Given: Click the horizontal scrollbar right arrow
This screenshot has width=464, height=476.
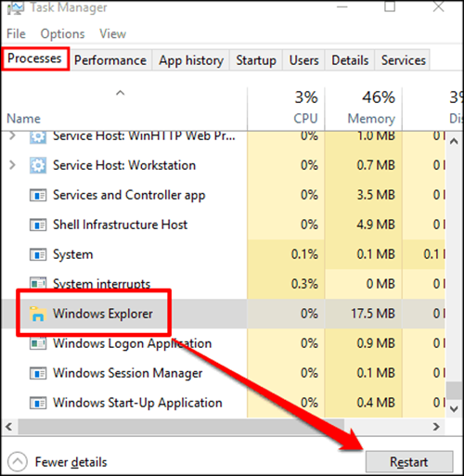Looking at the screenshot, I should click(436, 427).
